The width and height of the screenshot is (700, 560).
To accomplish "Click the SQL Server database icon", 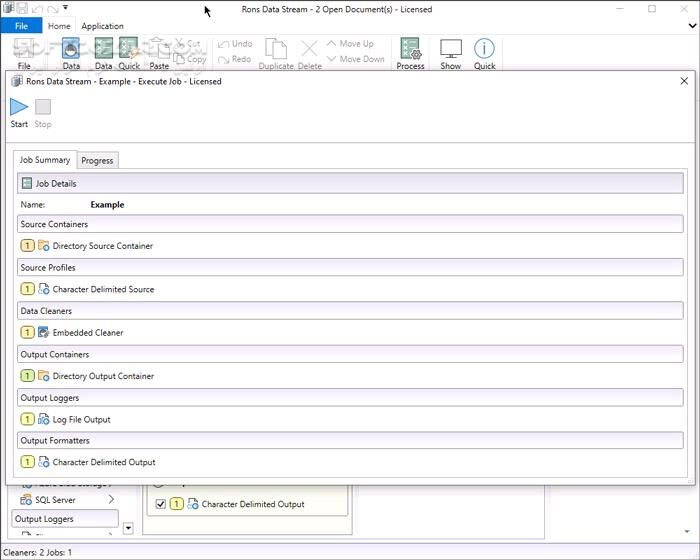I will click(x=26, y=499).
